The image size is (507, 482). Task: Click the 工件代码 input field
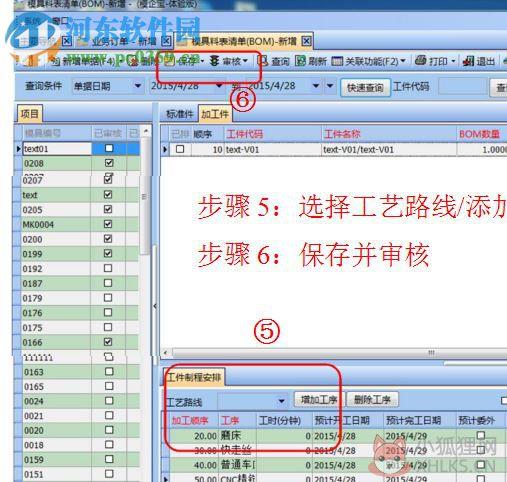click(x=463, y=87)
